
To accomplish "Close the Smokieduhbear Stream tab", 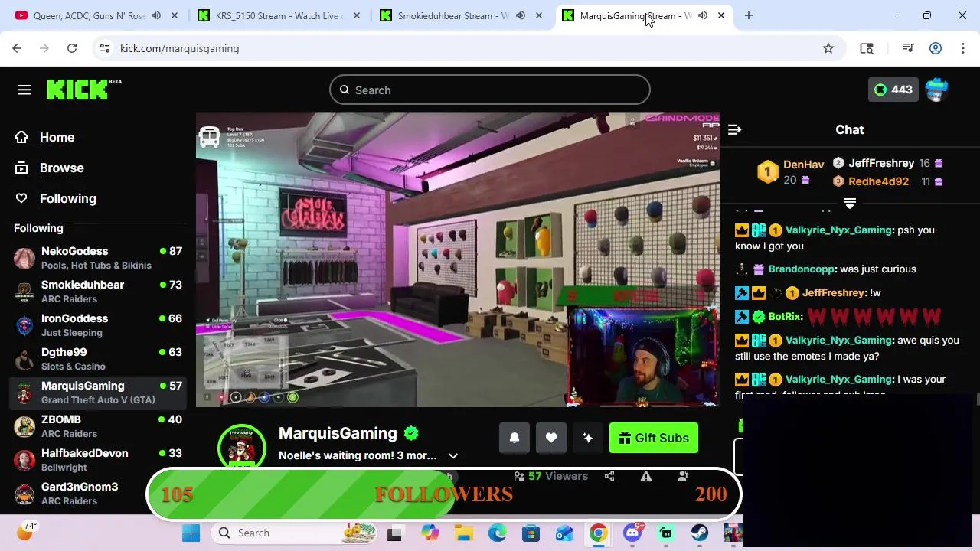I will pyautogui.click(x=538, y=15).
